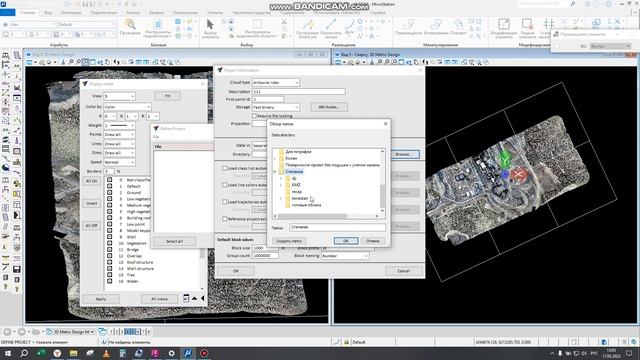Click the highlighted Browse... button
640x360 pixels.
point(404,154)
